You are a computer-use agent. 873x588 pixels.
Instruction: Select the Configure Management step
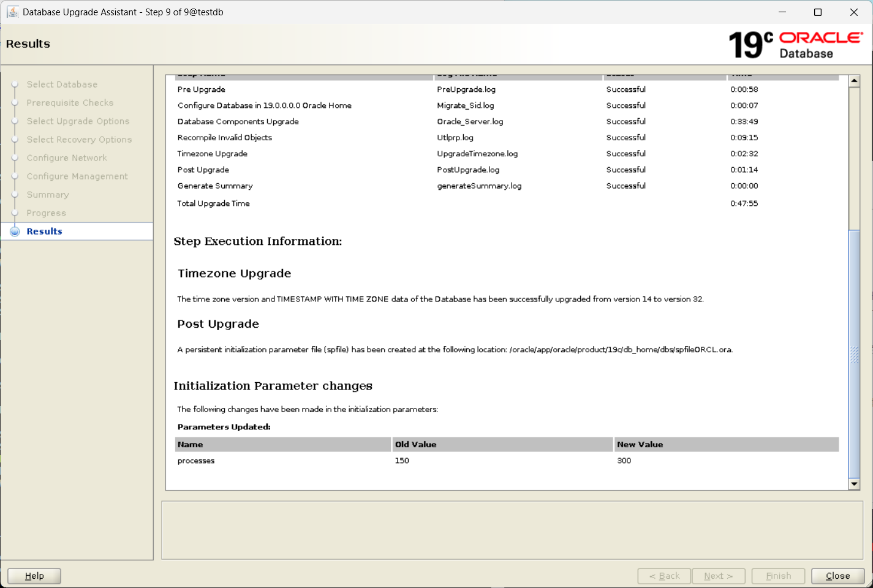(x=77, y=176)
